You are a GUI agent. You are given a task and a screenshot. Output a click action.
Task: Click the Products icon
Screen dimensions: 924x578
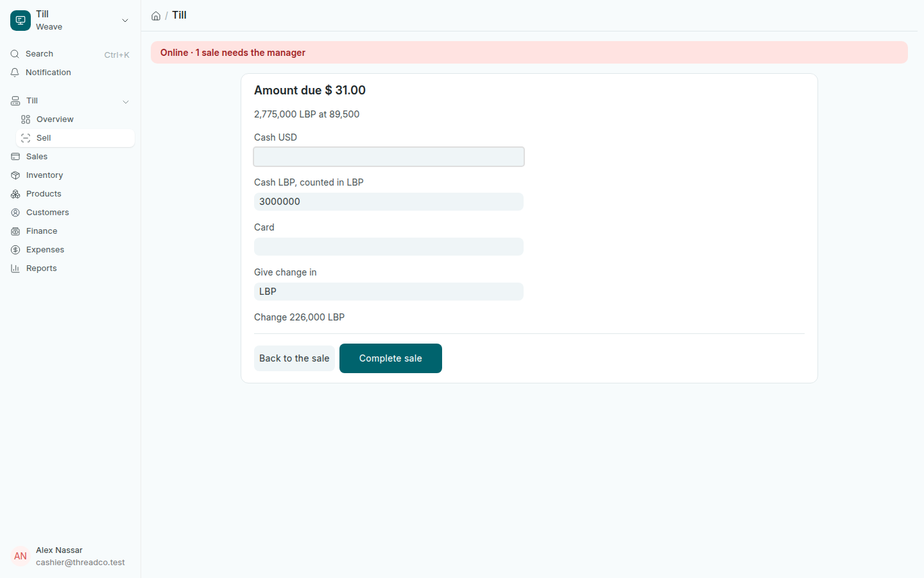pyautogui.click(x=15, y=194)
